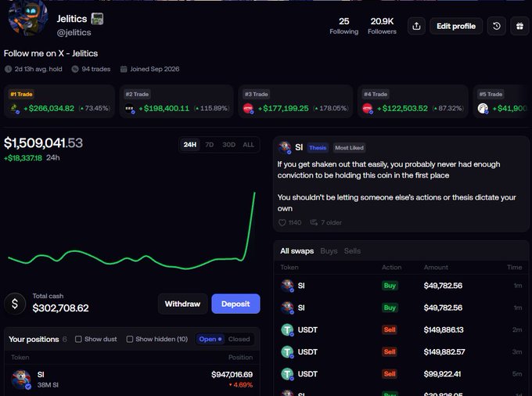532x396 pixels.
Task: Click the #4 Trade +$122,503.52 value
Action: (404, 108)
